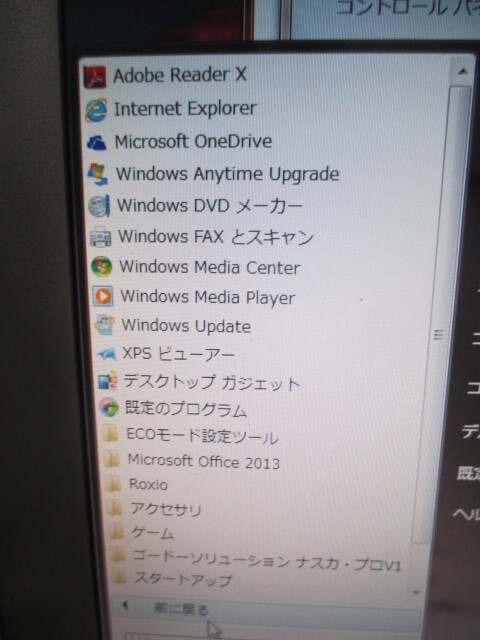480x640 pixels.
Task: Select the XPS ビューアー entry text
Action: click(178, 353)
